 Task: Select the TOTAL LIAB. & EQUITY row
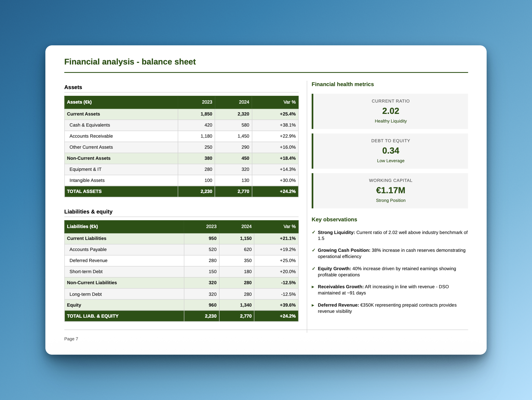(x=181, y=316)
